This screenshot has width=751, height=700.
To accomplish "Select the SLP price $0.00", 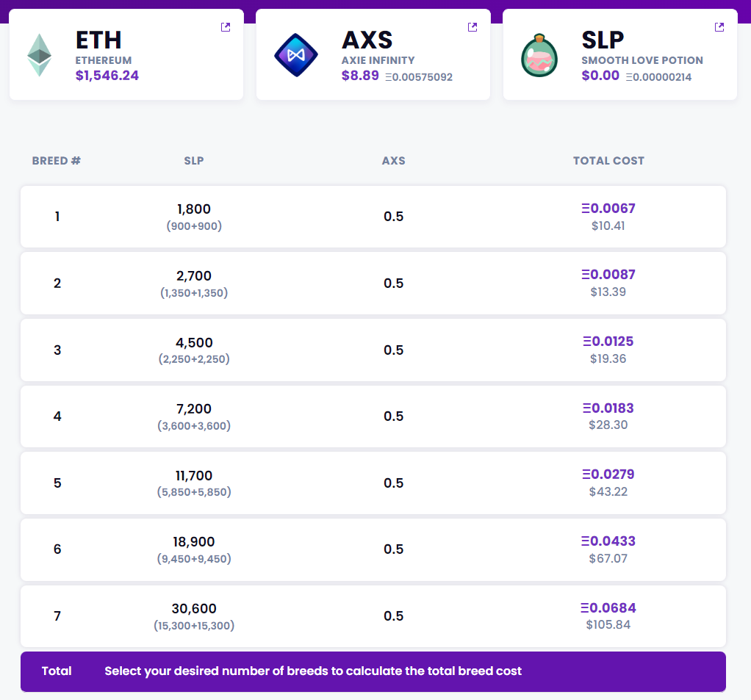I will point(600,76).
